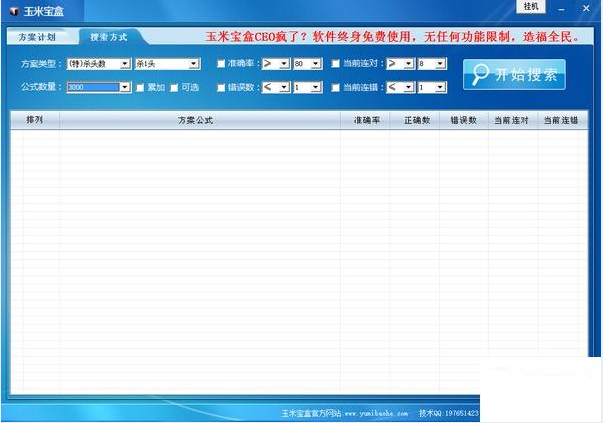Tick the 当前连错 checkbox
The width and height of the screenshot is (603, 423).
click(335, 88)
